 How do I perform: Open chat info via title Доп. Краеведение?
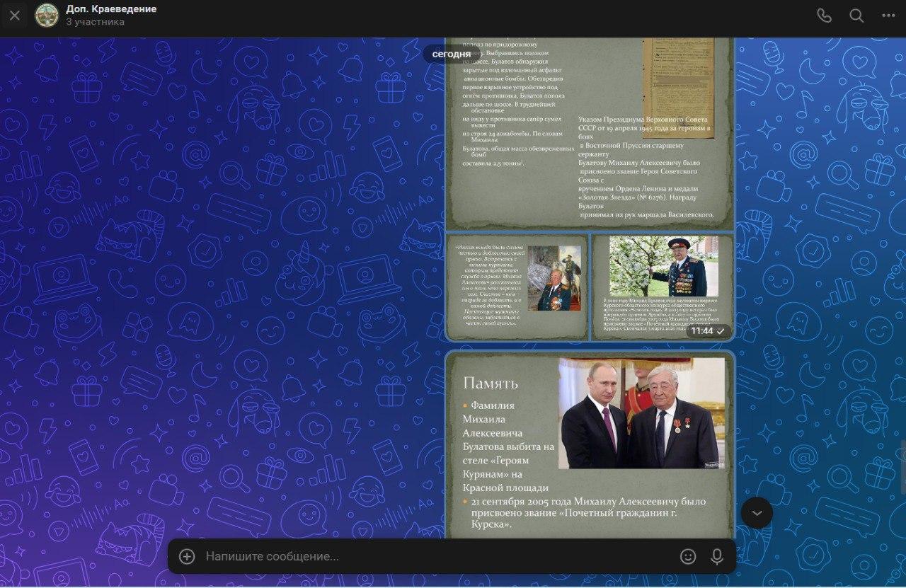(x=112, y=9)
